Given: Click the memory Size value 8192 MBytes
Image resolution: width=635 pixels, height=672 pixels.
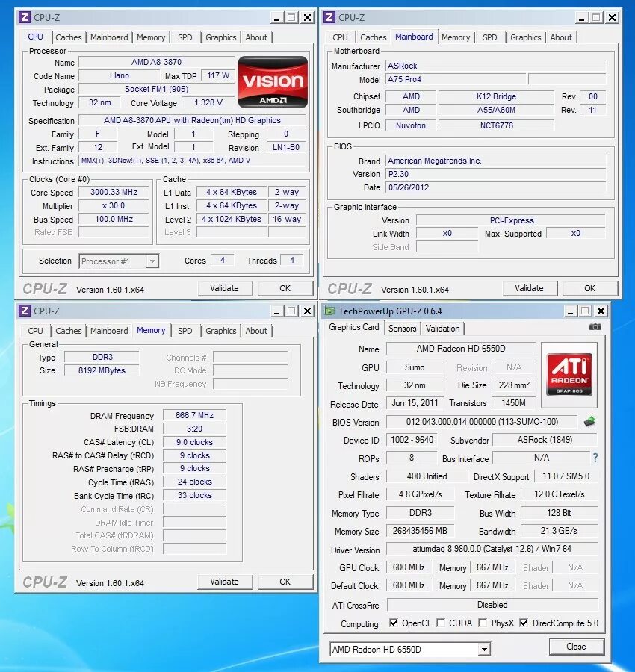Looking at the screenshot, I should pos(102,370).
